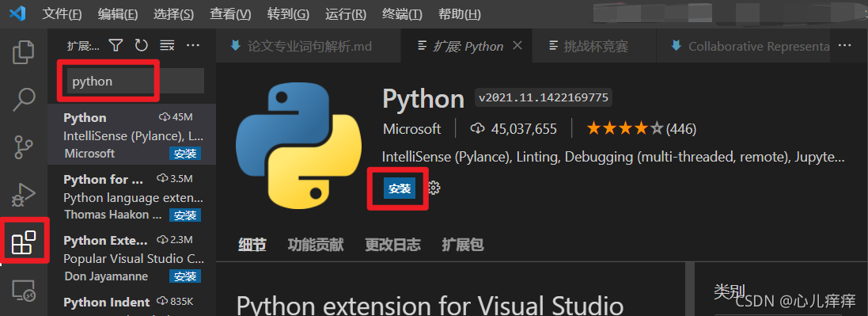Close the 扩展: Python tab
Image resolution: width=868 pixels, height=316 pixels.
pyautogui.click(x=517, y=45)
